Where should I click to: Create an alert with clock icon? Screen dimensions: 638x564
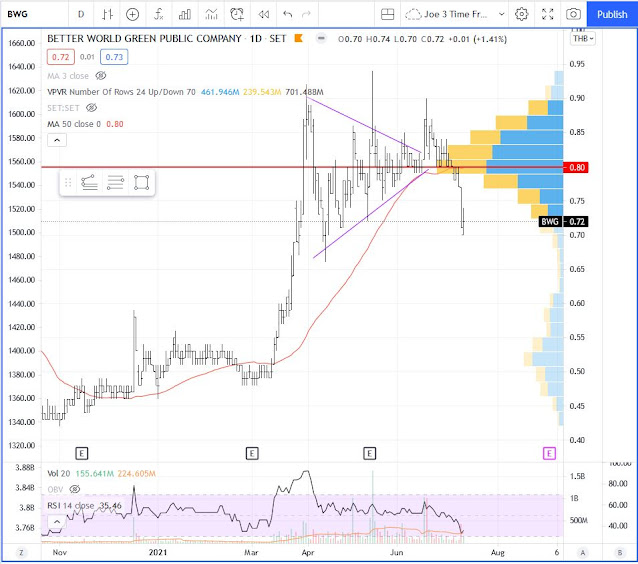point(237,15)
